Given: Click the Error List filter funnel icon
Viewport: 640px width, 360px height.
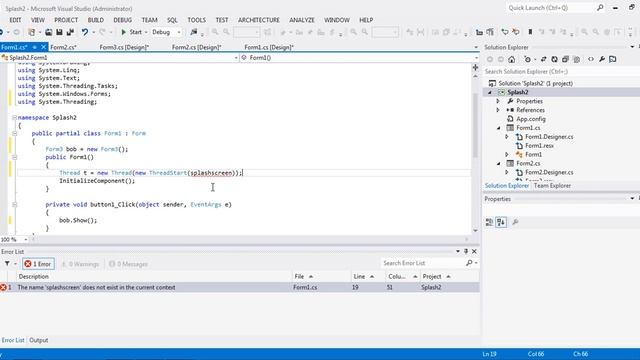Looking at the screenshot, I should (x=7, y=264).
